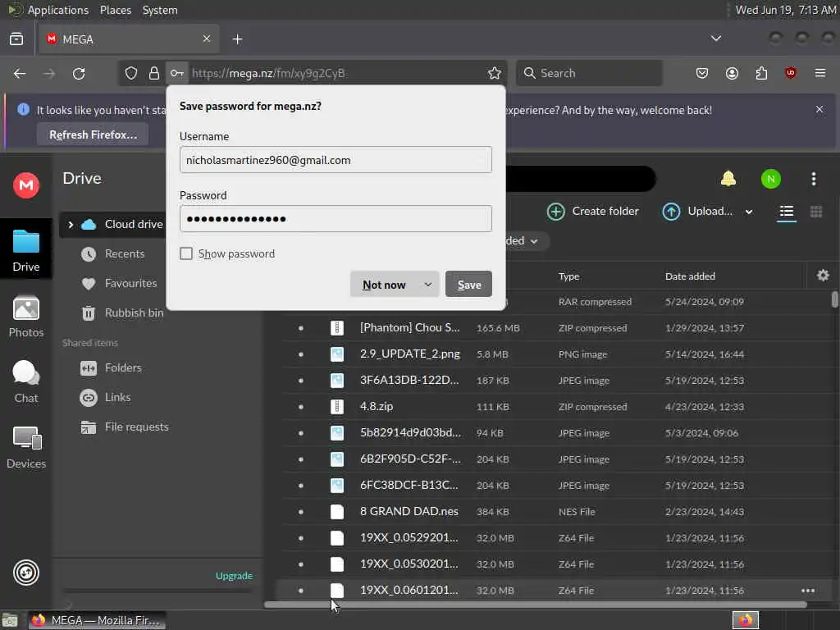
Task: Open the Firefox View icon in the tab bar
Action: 16,39
